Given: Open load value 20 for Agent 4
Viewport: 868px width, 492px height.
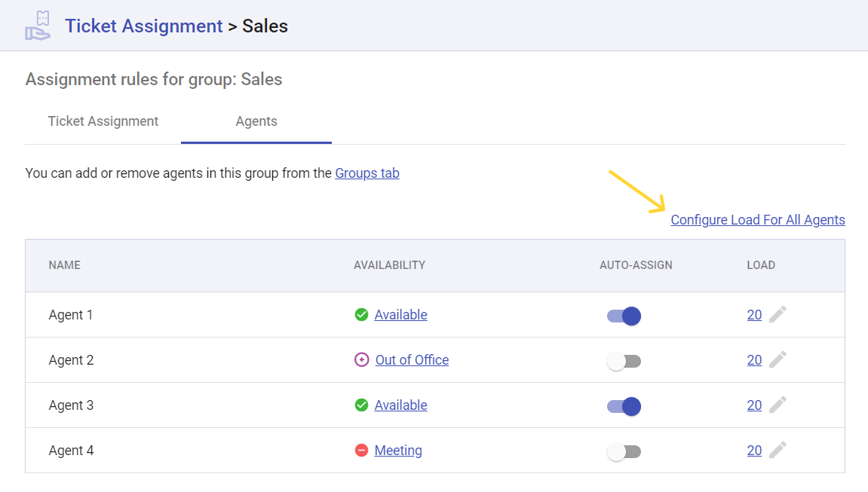Looking at the screenshot, I should (754, 451).
